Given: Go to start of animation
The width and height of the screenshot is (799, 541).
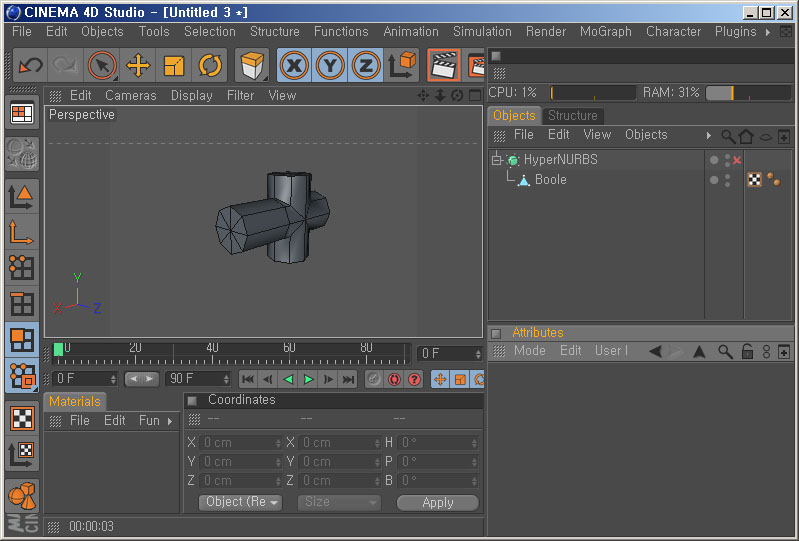Looking at the screenshot, I should (248, 380).
